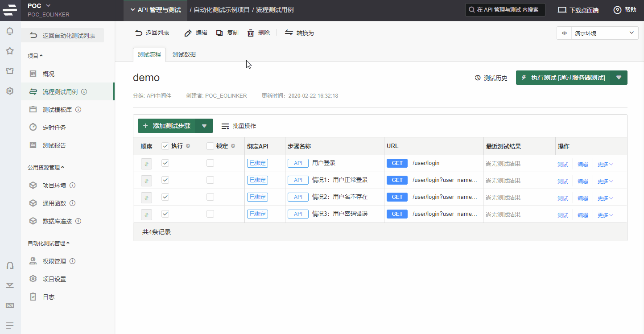Click the 测试 link for 情况1 row
This screenshot has width=644, height=334.
coord(563,181)
